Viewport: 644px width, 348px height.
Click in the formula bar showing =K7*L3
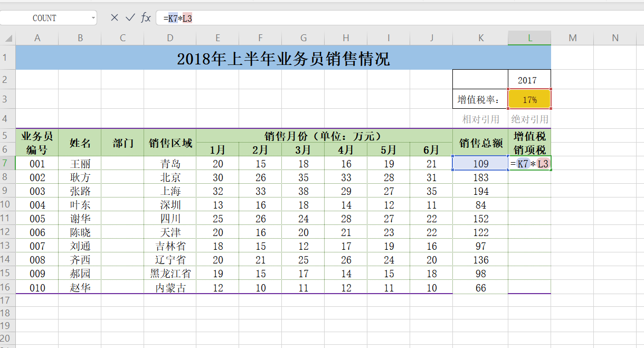[400, 18]
